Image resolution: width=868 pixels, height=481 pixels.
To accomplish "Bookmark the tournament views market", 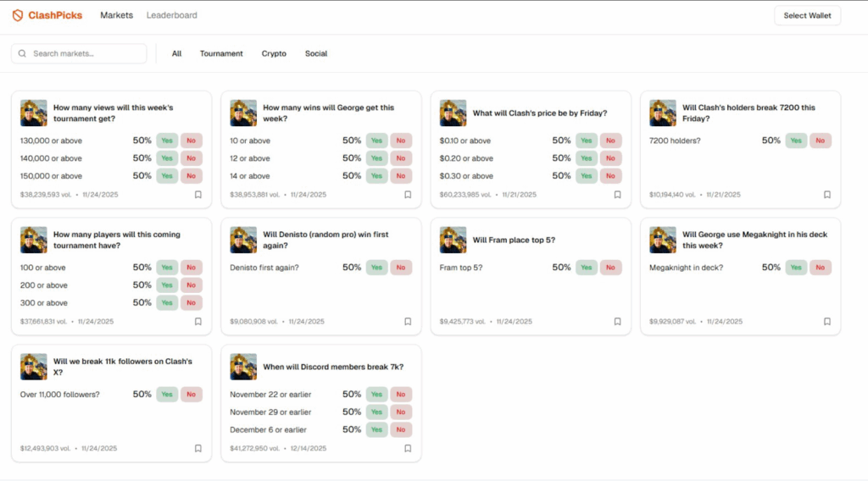I will (198, 195).
